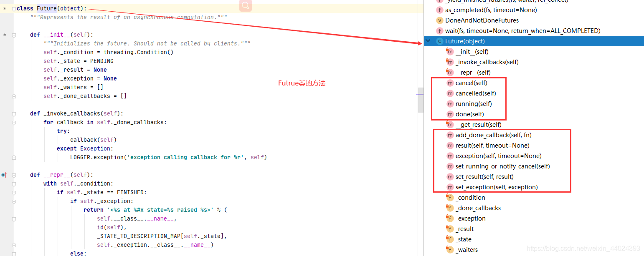Select cancelled(self) in the structure list
644x256 pixels.
pos(476,93)
